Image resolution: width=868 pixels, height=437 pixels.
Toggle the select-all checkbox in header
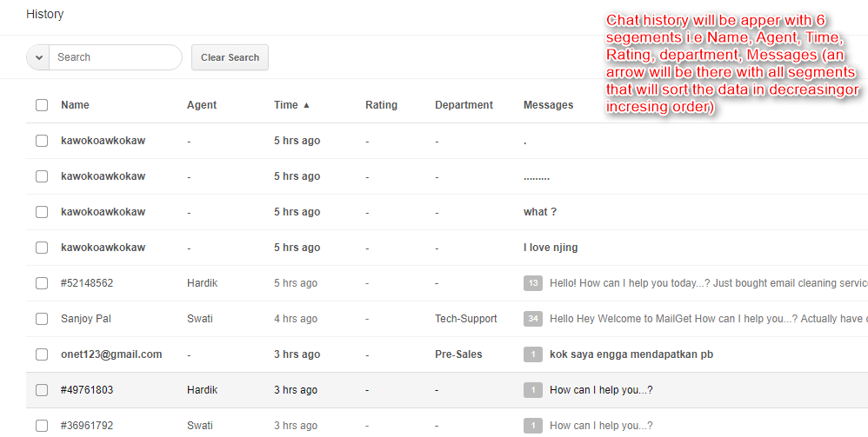click(42, 105)
